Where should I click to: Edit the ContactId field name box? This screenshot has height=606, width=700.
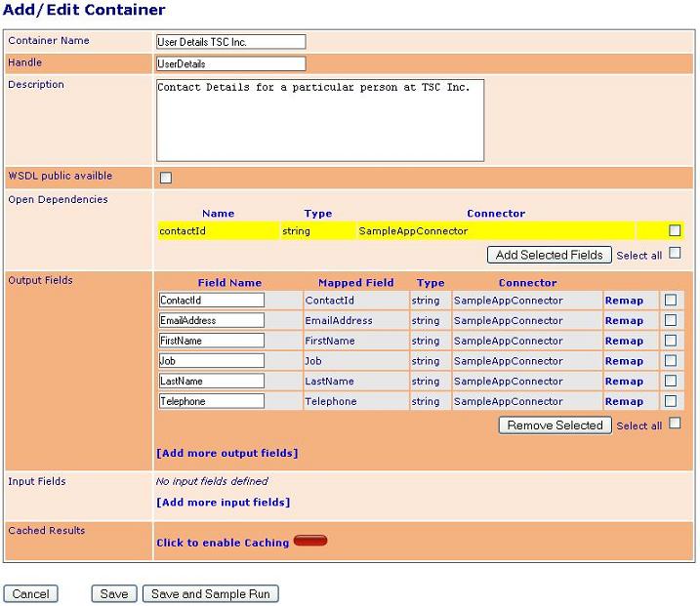(x=212, y=300)
